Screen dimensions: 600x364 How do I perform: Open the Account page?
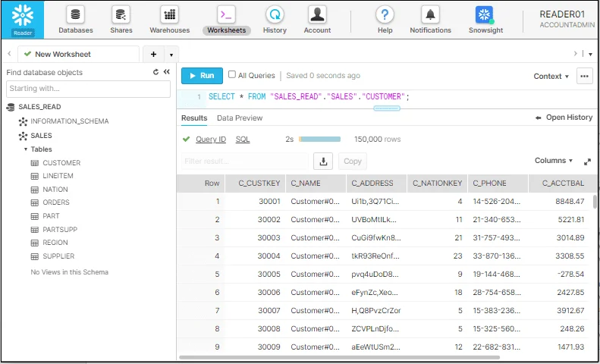(317, 20)
